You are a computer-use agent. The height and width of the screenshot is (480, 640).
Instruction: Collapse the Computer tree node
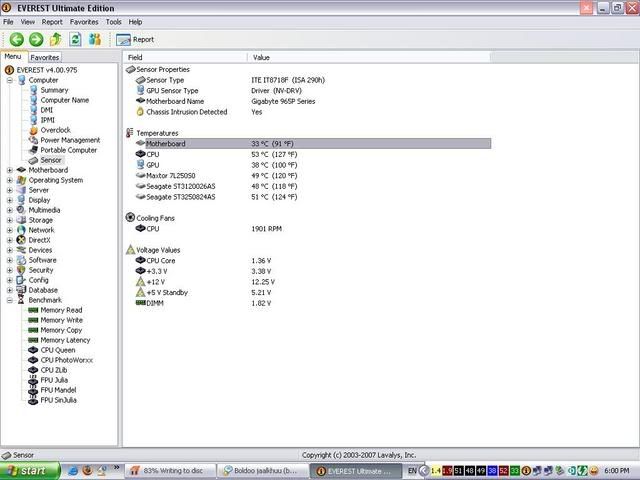(x=10, y=80)
